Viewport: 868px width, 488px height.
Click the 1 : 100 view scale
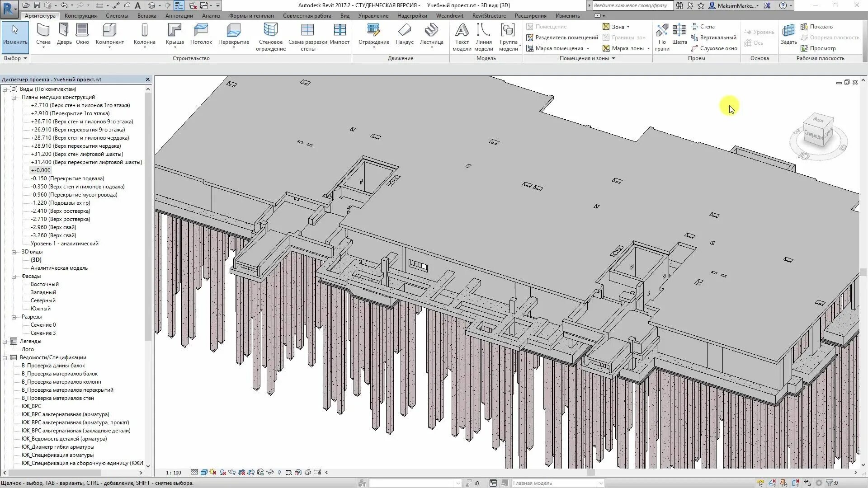coord(173,473)
